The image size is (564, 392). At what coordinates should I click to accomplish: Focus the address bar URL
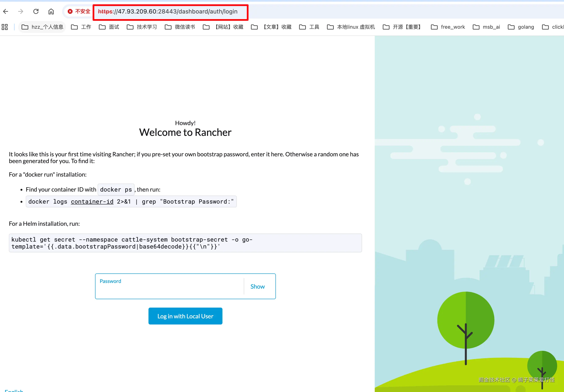168,12
